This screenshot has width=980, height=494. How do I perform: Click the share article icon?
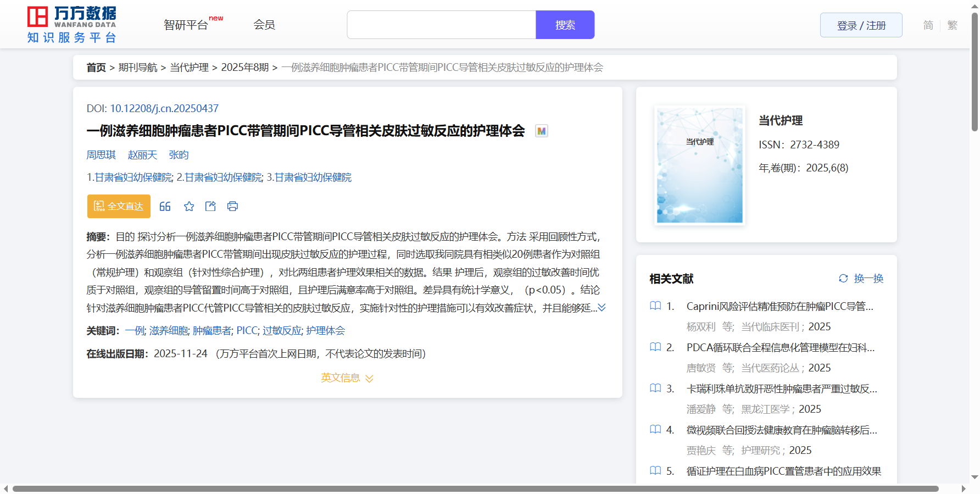[210, 206]
